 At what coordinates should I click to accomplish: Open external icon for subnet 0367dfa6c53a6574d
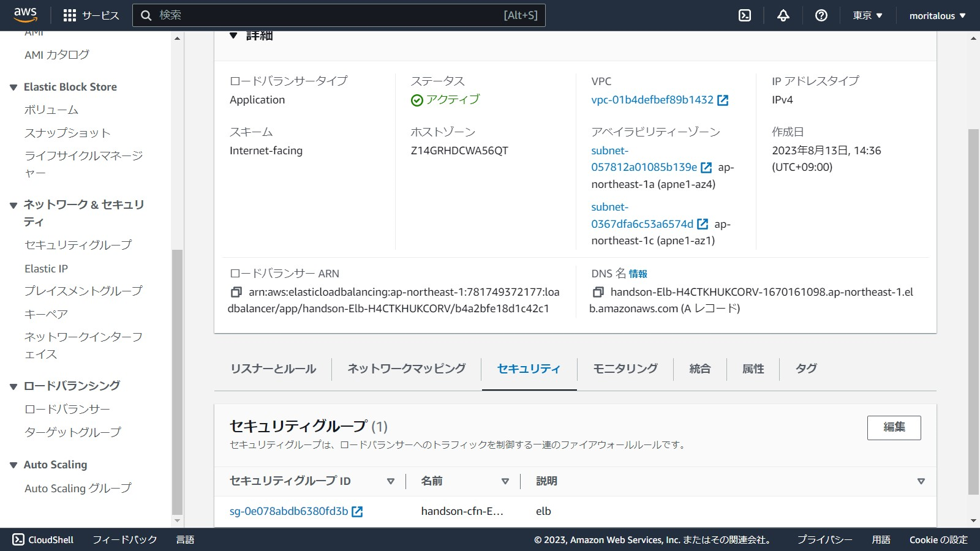pyautogui.click(x=703, y=224)
